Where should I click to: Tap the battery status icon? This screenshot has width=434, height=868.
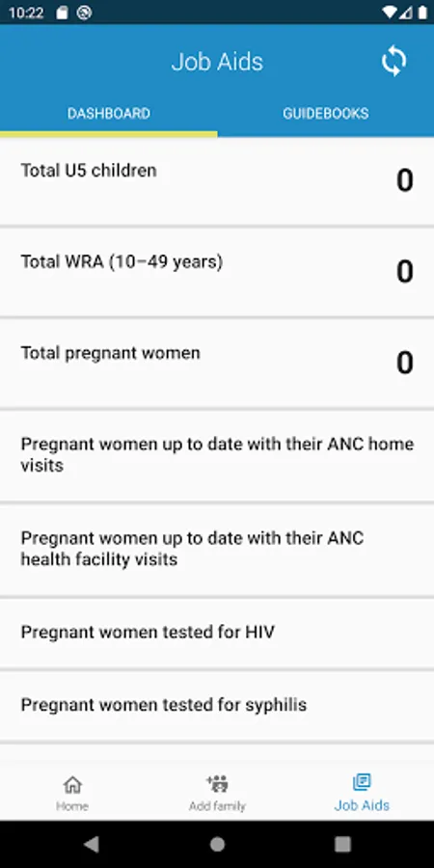point(423,13)
